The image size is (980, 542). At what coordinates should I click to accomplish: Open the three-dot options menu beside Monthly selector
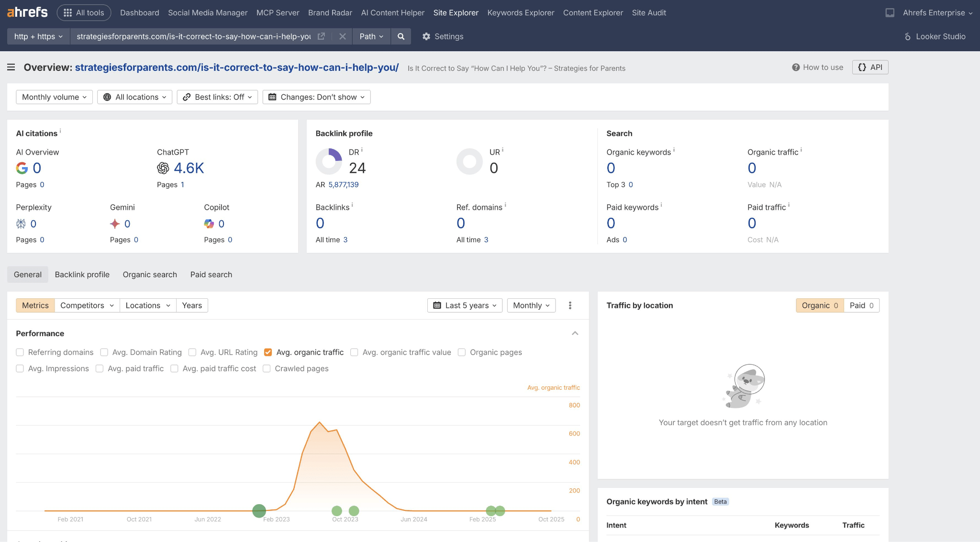coord(569,305)
